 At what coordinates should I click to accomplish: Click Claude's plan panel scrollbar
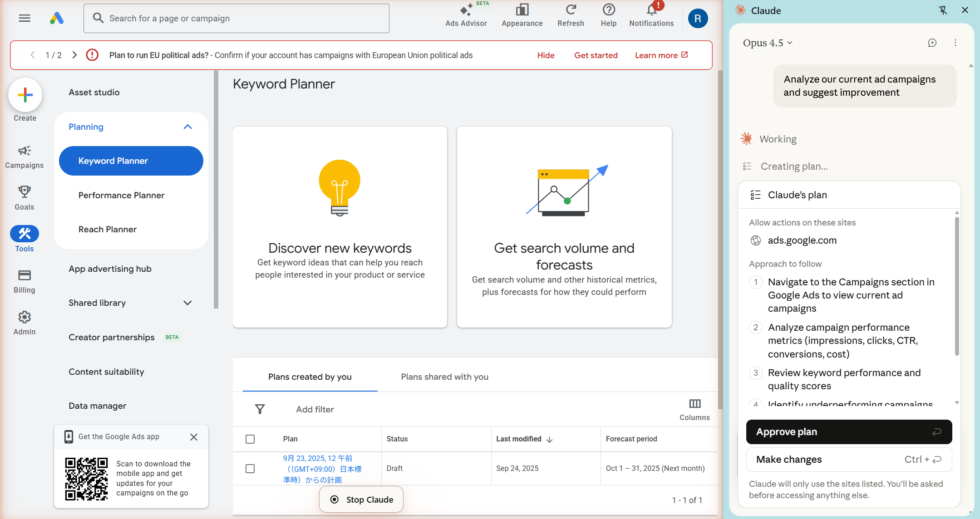click(957, 286)
